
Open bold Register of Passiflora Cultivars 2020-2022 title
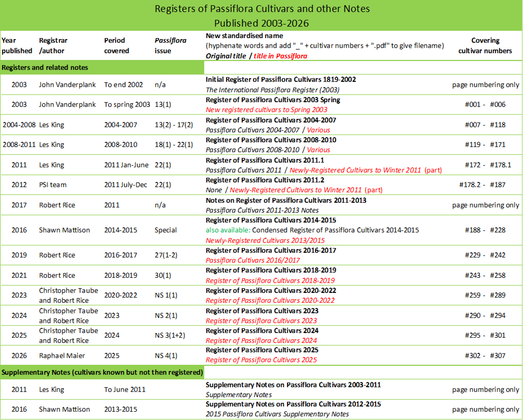[271, 291]
